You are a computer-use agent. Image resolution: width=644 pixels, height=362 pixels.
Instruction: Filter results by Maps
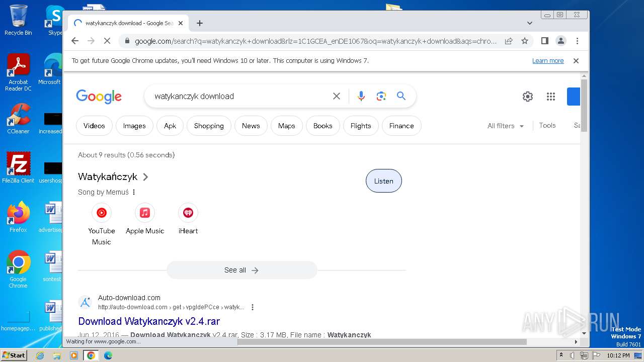(x=287, y=126)
